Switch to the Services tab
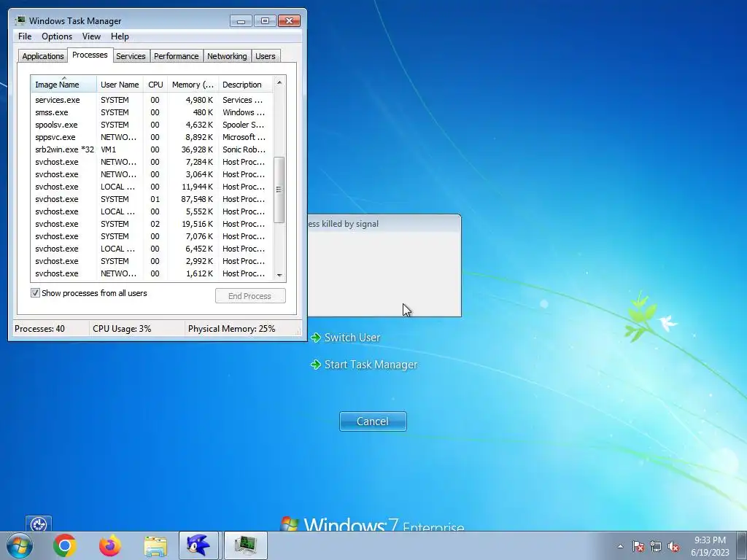Screen dimensions: 747x560 (131, 56)
